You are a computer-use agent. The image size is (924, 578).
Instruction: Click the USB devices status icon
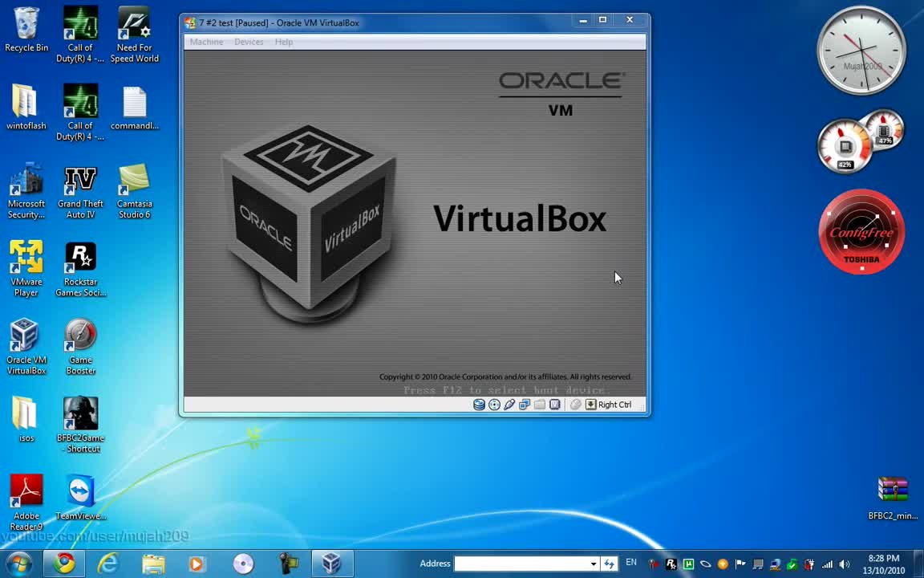(x=509, y=405)
